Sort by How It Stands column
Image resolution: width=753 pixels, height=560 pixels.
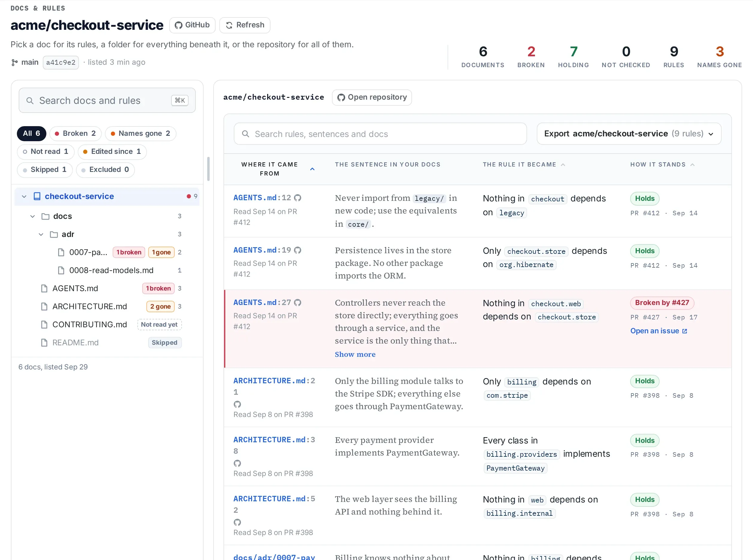(662, 164)
